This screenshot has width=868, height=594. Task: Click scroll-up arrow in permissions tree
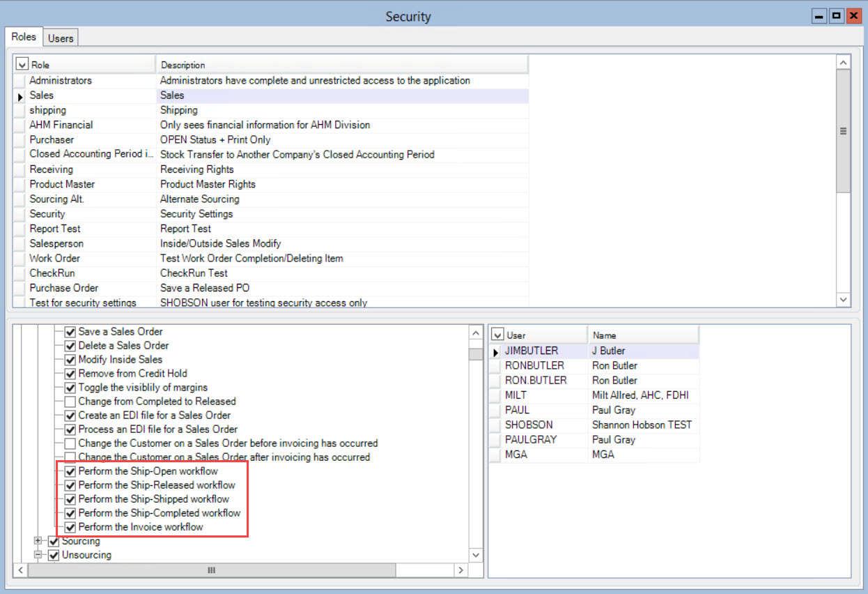[476, 333]
